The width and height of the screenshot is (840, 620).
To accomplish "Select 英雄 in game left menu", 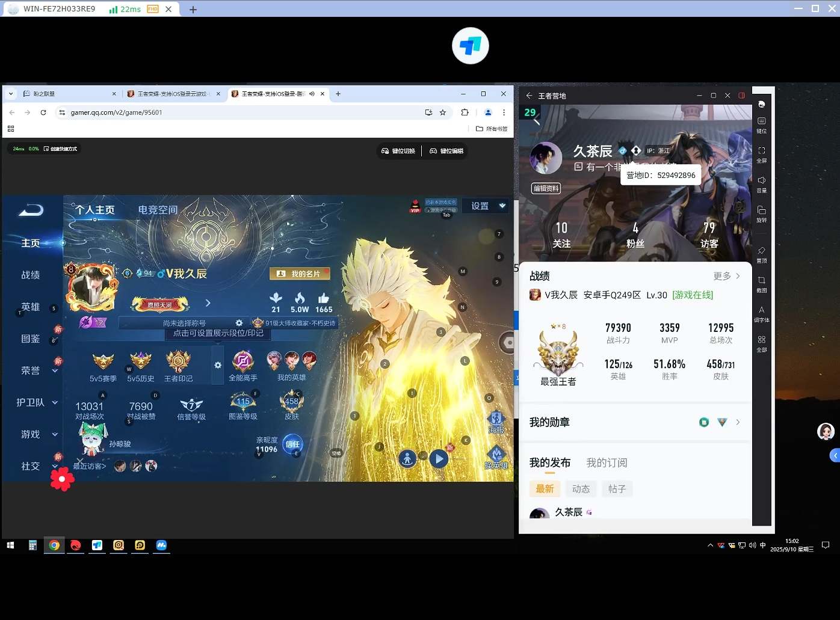I will point(31,307).
